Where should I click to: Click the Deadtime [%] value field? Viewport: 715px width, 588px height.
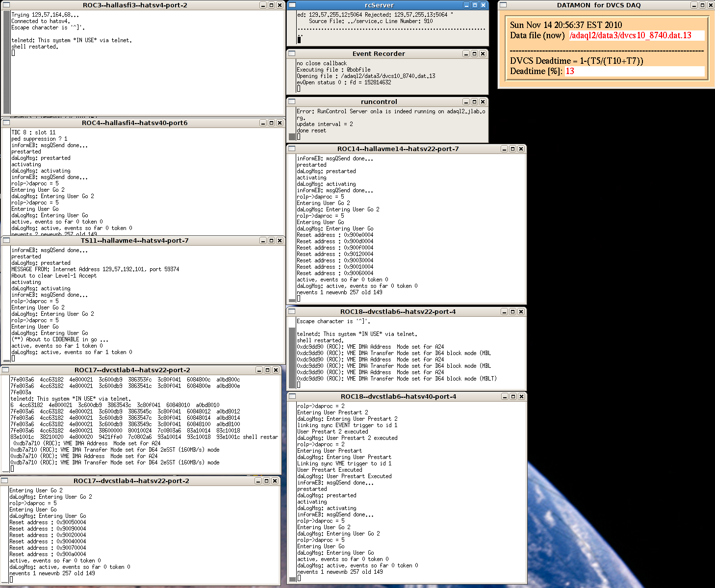coord(635,71)
